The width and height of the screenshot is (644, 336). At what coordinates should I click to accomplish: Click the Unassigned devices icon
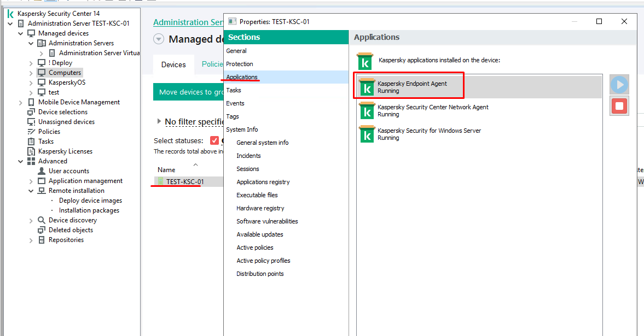click(x=31, y=122)
